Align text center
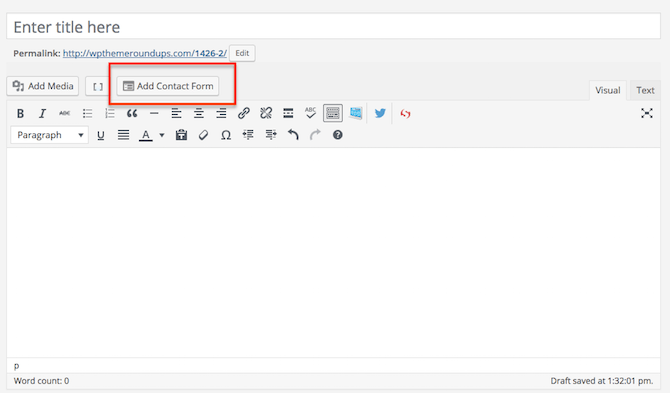 [x=199, y=114]
